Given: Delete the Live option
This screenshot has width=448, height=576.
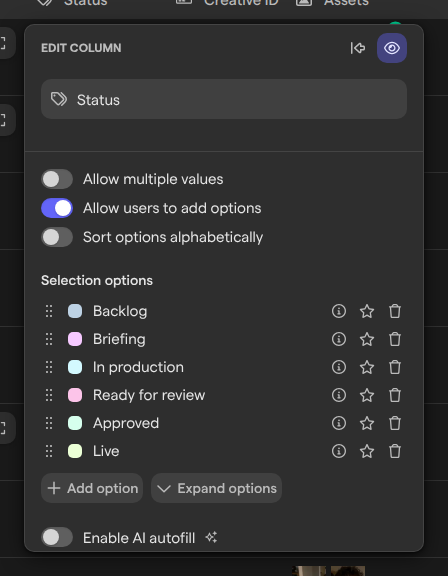Looking at the screenshot, I should [395, 451].
